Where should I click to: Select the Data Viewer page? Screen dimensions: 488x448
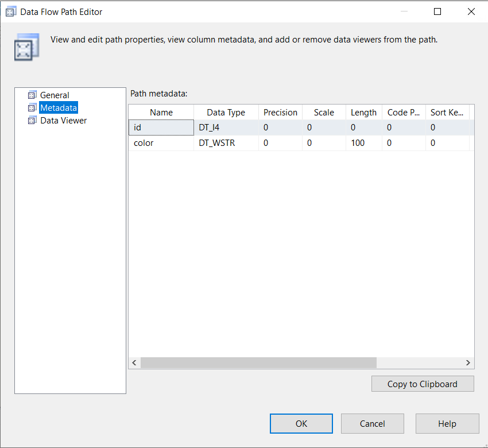pos(63,121)
